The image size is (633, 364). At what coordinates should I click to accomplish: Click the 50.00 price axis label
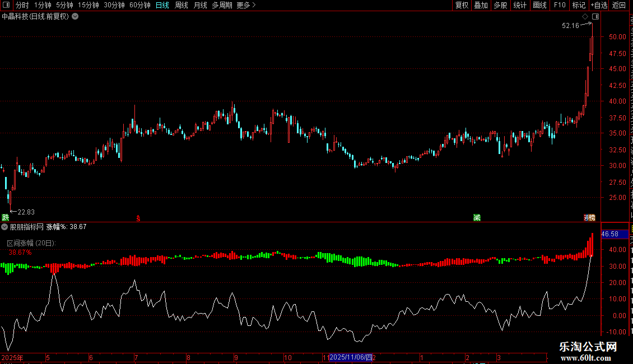[x=617, y=37]
